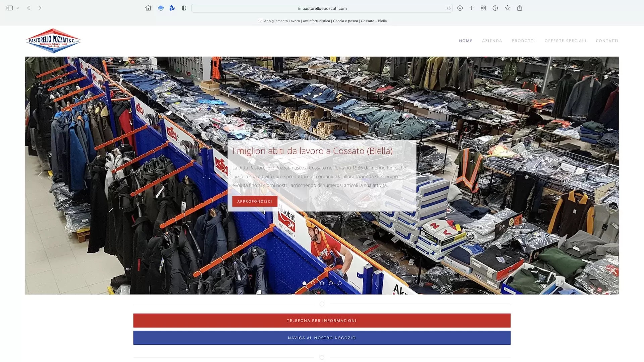The height and width of the screenshot is (362, 644).
Task: Select the fifth carousel slide dot
Action: 339,283
